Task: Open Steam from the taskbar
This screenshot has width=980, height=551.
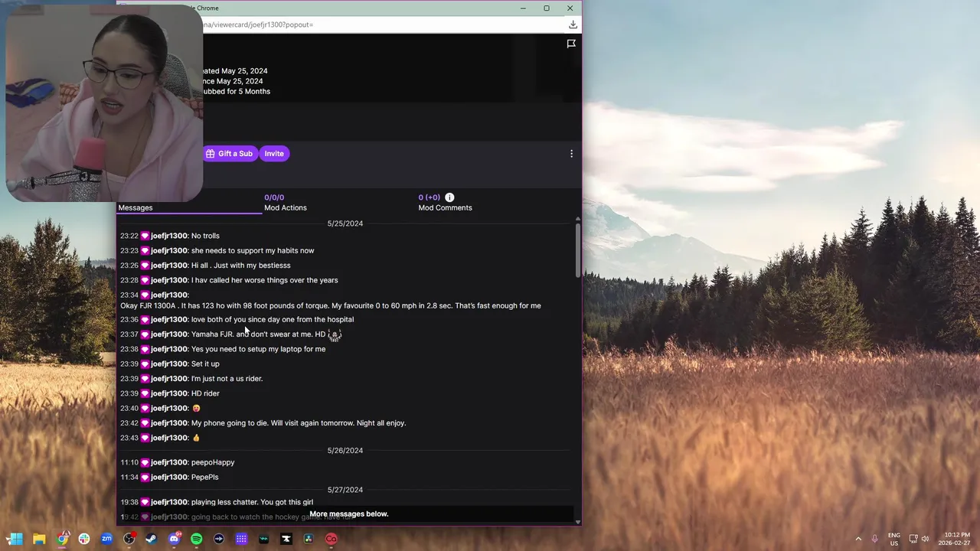Action: 152,539
